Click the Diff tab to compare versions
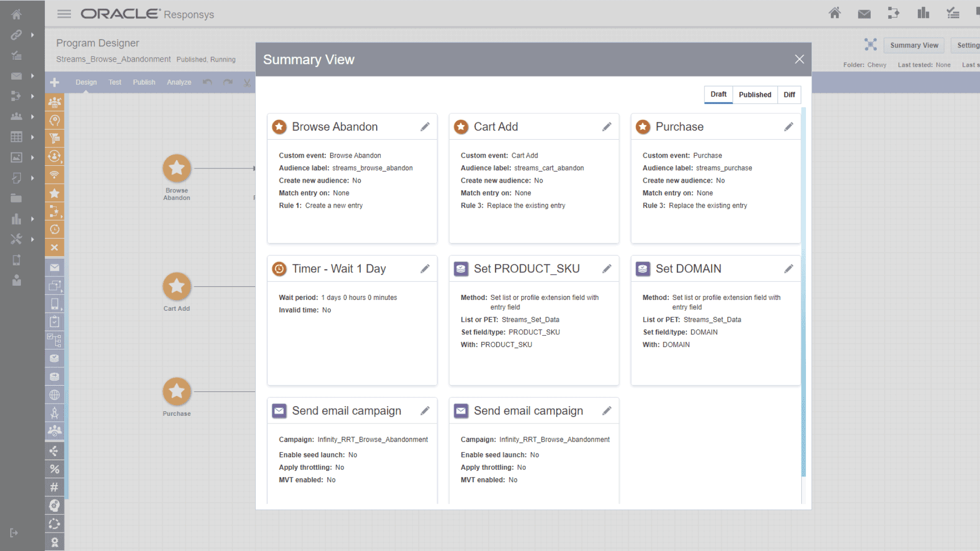Screen dimensions: 980x551 [789, 94]
